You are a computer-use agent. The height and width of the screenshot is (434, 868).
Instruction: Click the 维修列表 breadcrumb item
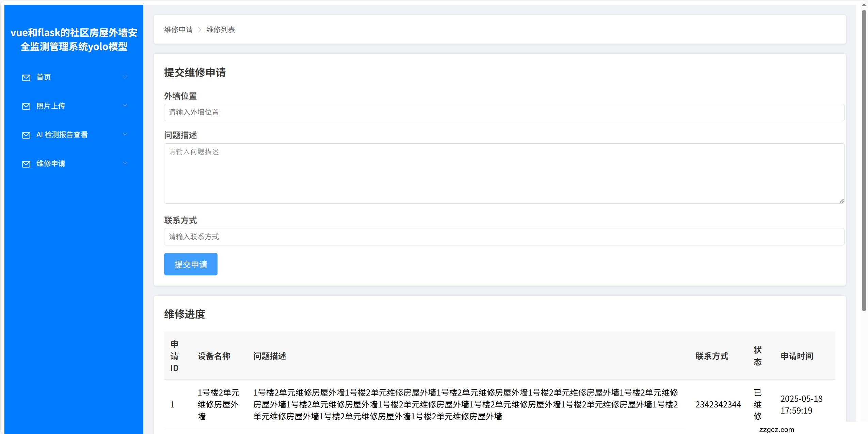[x=221, y=30]
